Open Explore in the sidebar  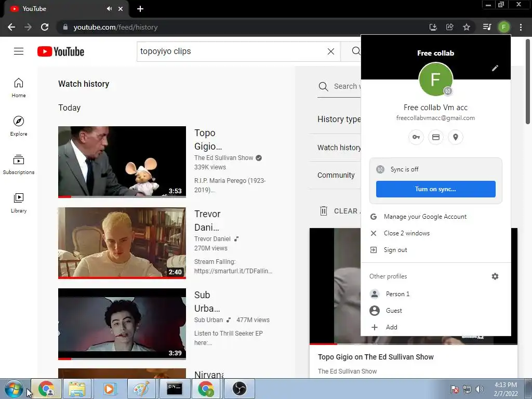(19, 126)
